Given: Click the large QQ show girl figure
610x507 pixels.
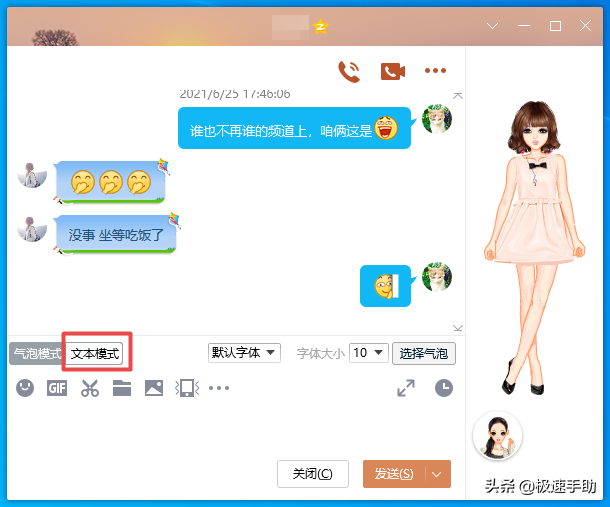Looking at the screenshot, I should 535,247.
